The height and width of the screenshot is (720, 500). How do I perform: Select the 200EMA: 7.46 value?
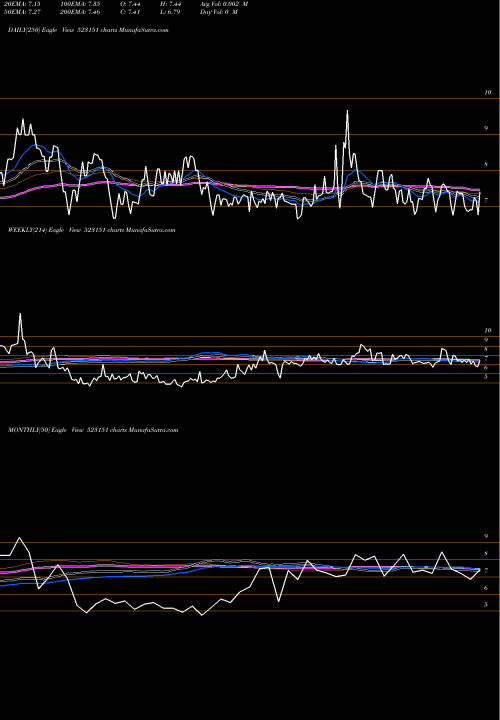[x=80, y=12]
